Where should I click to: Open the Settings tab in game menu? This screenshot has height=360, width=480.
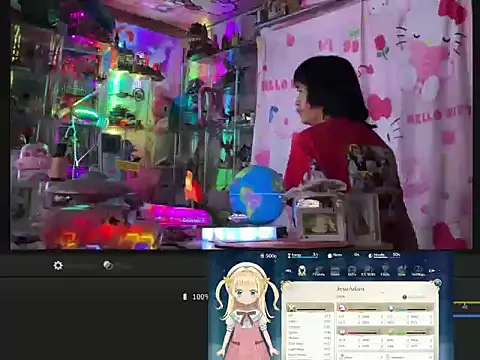tap(418, 271)
